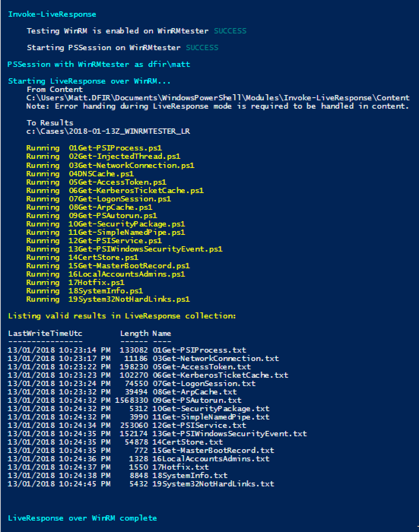The height and width of the screenshot is (532, 419).
Task: Click the 09Get-PSAutorun.txt result entry
Action: coord(197,401)
